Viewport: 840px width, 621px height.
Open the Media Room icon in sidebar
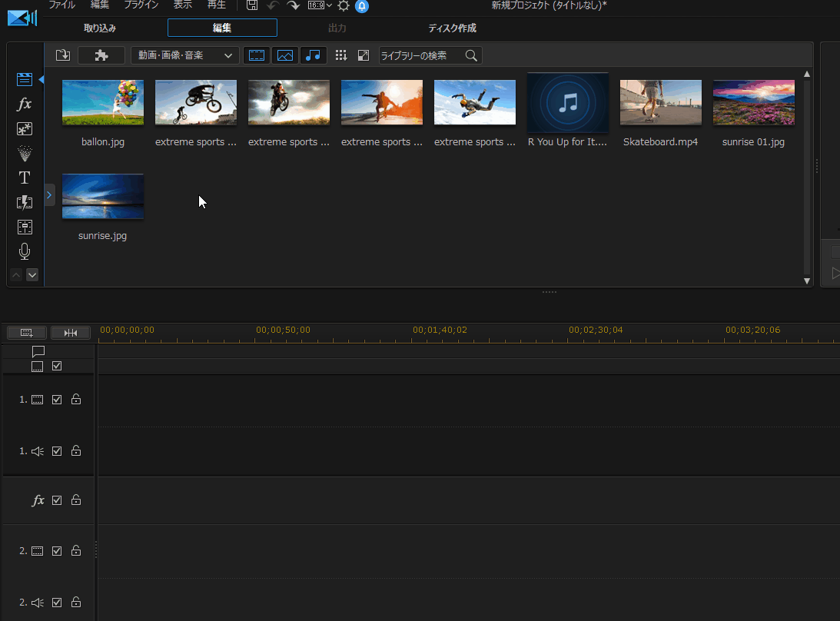point(24,79)
